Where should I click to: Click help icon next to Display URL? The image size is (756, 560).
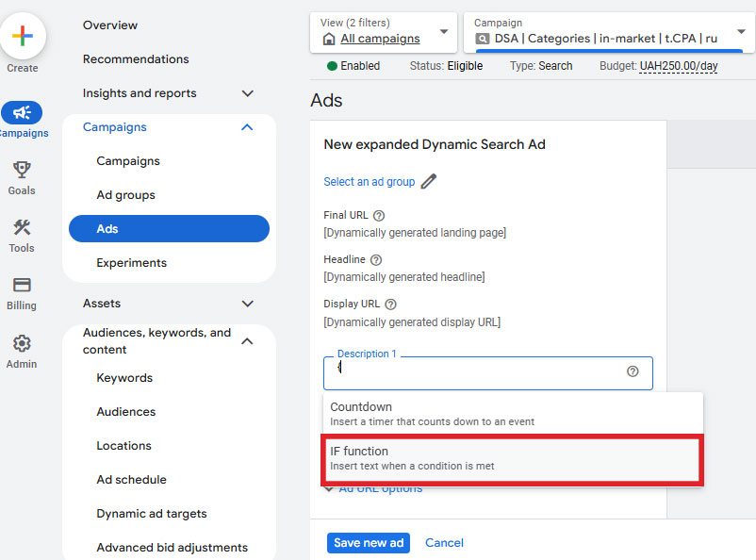(x=390, y=305)
